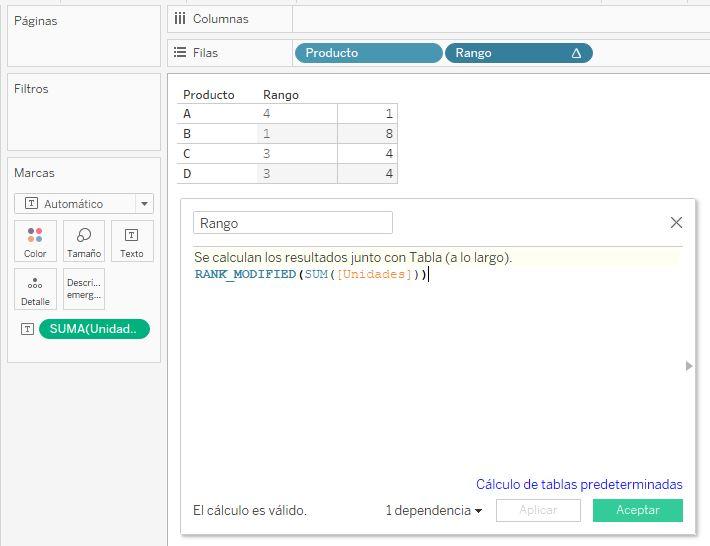Click rank value 1 in row B
This screenshot has width=710, height=546.
tap(267, 134)
